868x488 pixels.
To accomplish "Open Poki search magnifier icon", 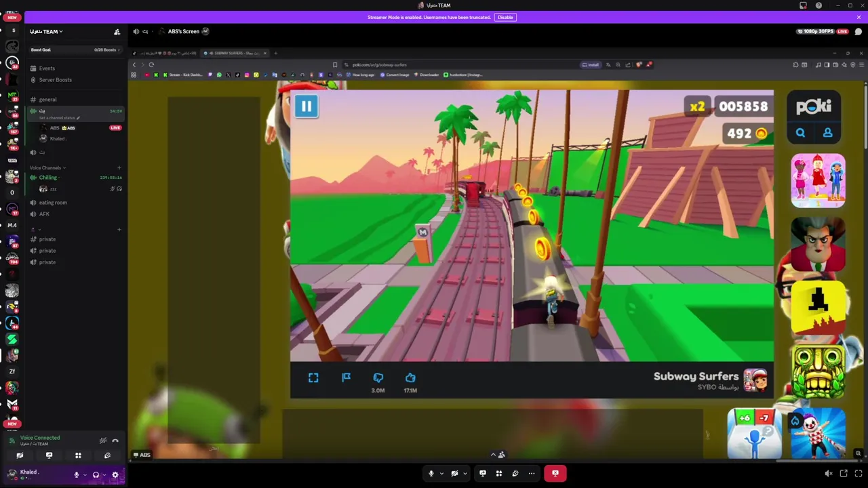I will pyautogui.click(x=800, y=134).
